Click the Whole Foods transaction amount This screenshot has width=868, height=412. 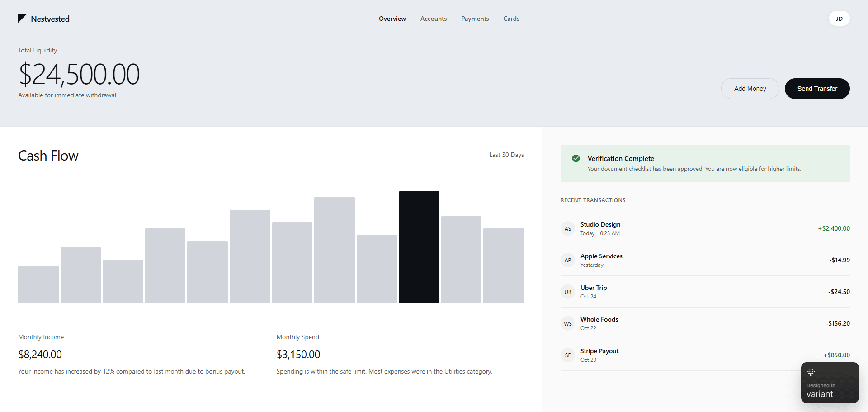coord(838,323)
